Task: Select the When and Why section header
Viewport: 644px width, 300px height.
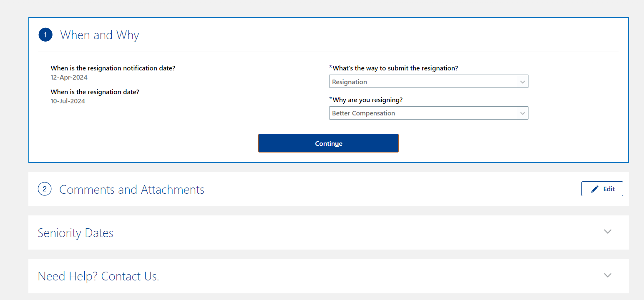Action: (x=99, y=35)
